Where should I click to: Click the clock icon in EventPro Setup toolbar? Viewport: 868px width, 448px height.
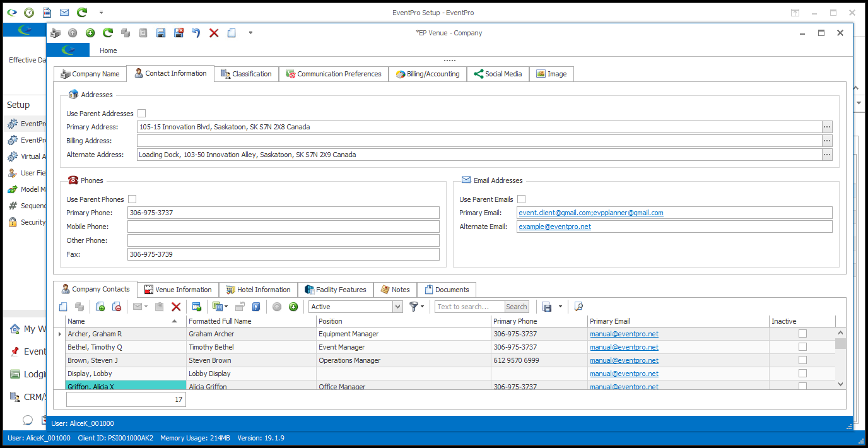tap(29, 12)
